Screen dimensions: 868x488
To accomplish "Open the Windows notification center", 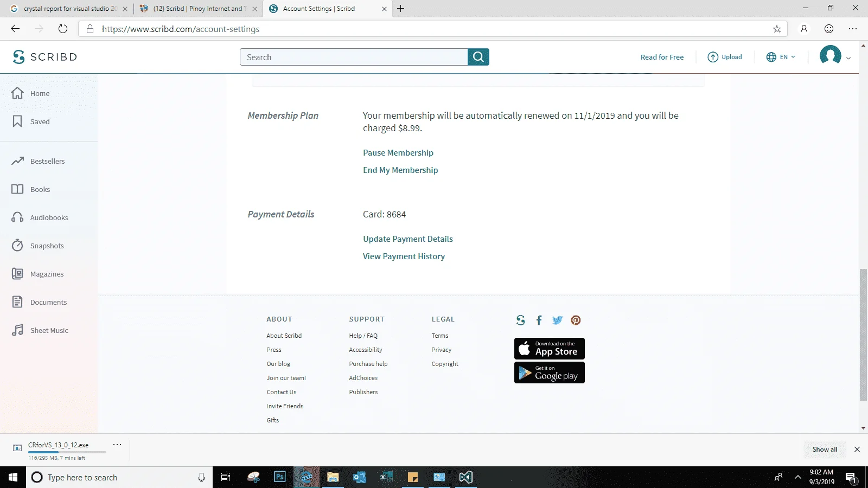I will [x=851, y=477].
